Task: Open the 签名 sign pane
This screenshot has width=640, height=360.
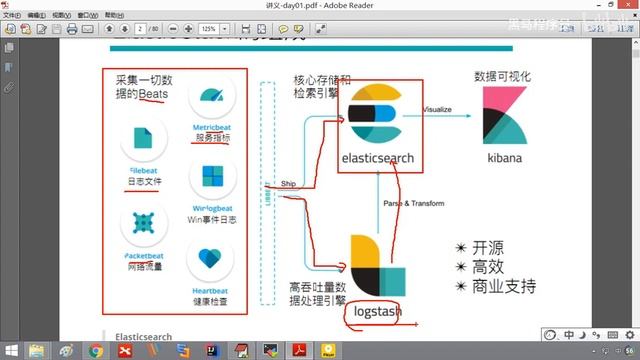Action: pyautogui.click(x=596, y=29)
